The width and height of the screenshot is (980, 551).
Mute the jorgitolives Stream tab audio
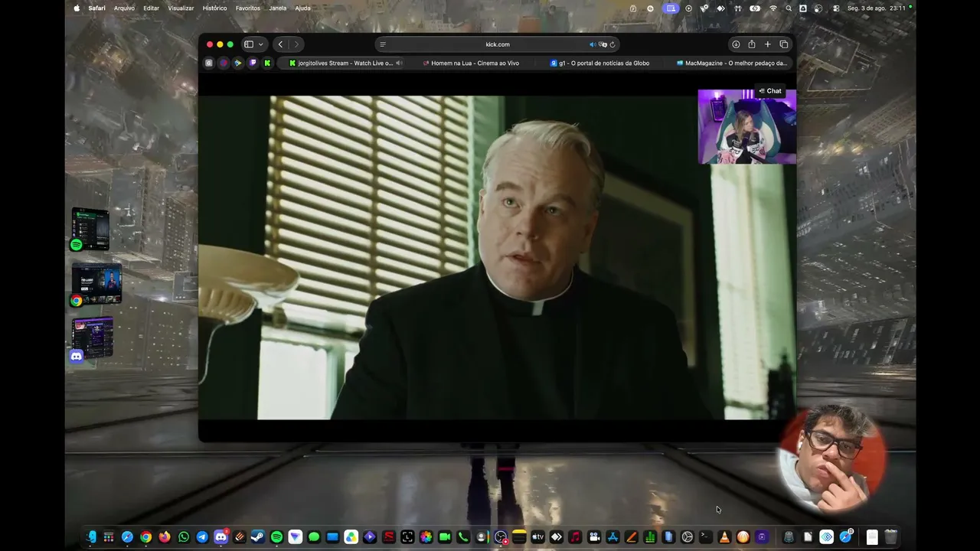[399, 64]
